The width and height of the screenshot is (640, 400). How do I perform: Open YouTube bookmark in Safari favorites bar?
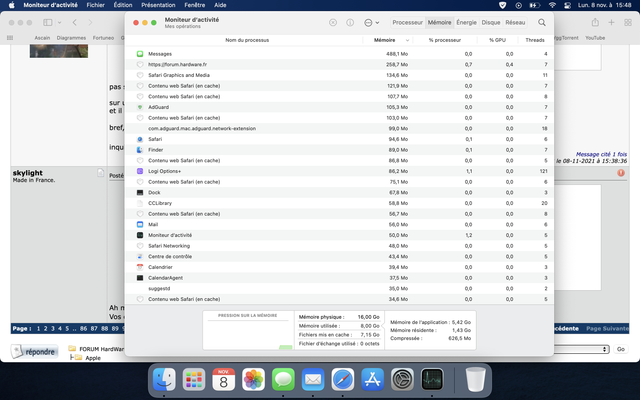(x=595, y=38)
